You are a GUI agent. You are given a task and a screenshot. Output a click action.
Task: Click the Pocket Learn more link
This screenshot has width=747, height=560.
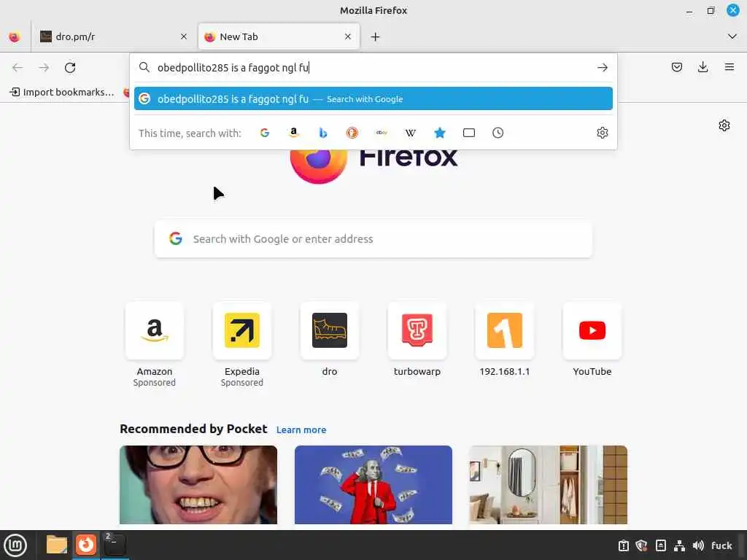coord(301,430)
